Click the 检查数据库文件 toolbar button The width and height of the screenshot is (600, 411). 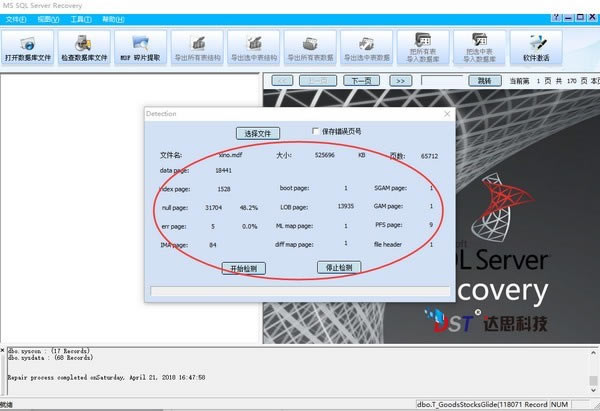84,46
